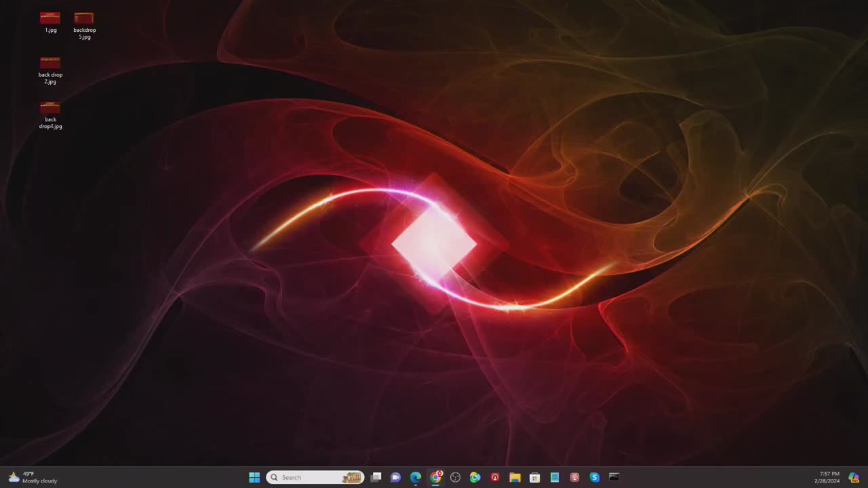Image resolution: width=868 pixels, height=488 pixels.
Task: Open the terminal window icon on taskbar
Action: (614, 477)
